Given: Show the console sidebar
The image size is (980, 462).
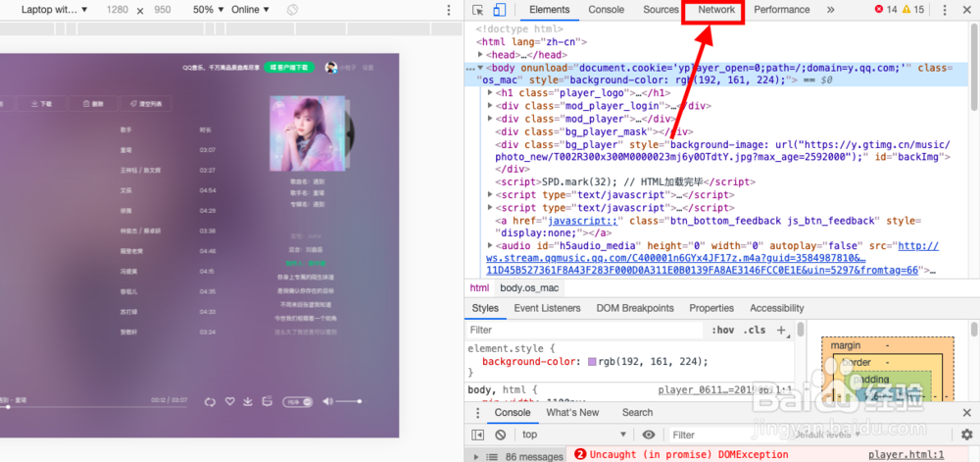Looking at the screenshot, I should coord(478,435).
